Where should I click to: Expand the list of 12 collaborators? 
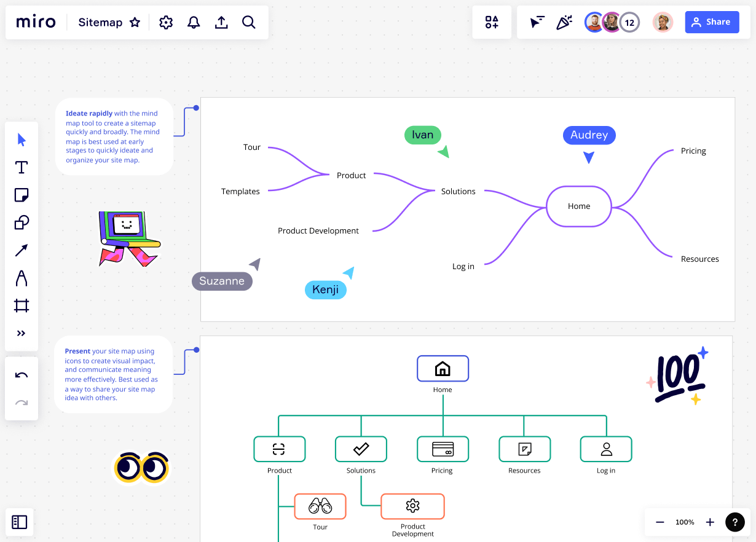point(629,22)
